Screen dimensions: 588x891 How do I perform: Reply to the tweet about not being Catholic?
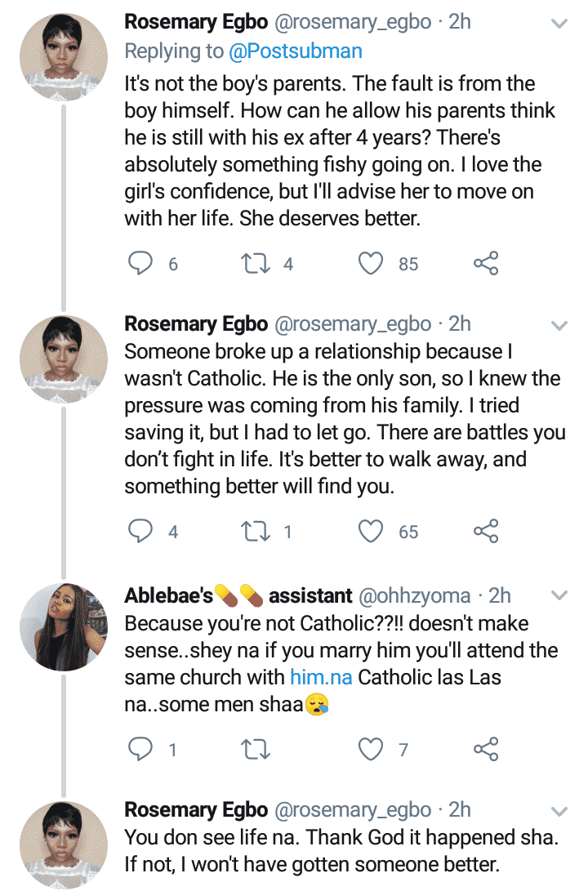click(x=141, y=532)
